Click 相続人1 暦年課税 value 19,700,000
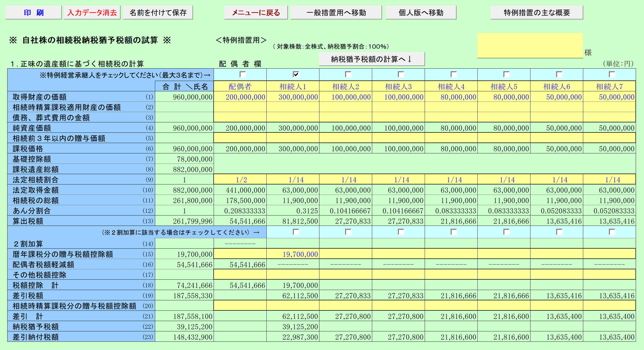The width and height of the screenshot is (644, 350). (x=293, y=254)
